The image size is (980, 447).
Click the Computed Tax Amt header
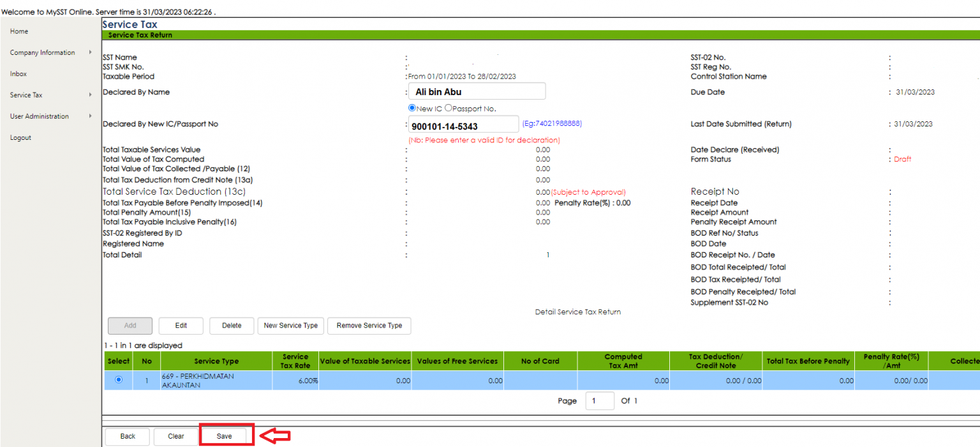[x=623, y=361]
